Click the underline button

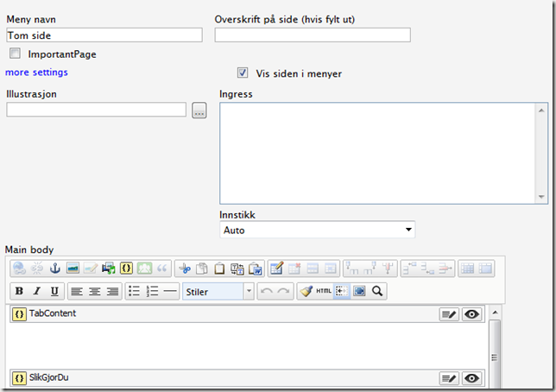click(55, 292)
